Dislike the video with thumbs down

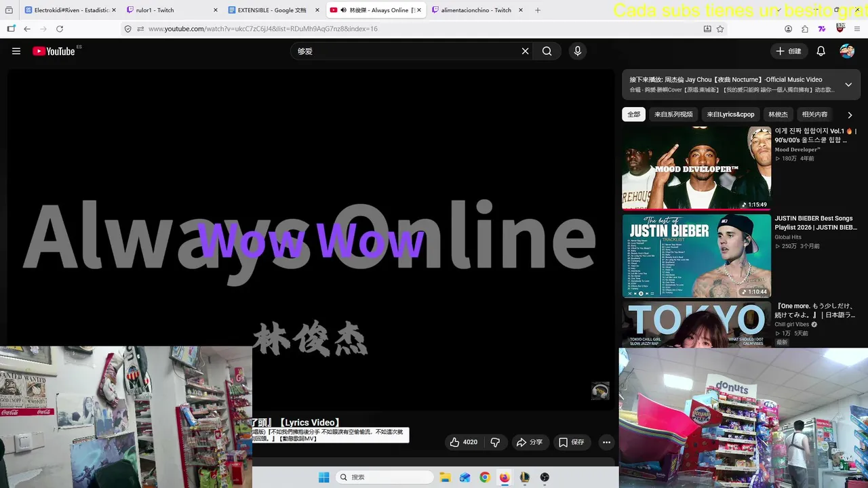click(x=495, y=442)
